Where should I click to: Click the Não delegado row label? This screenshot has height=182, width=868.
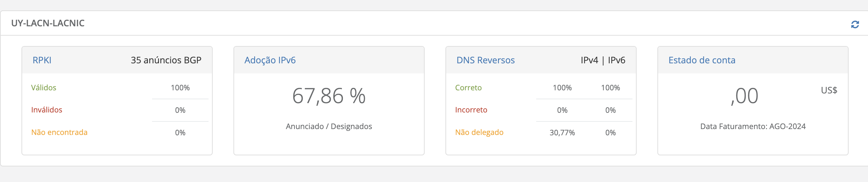[x=479, y=132]
